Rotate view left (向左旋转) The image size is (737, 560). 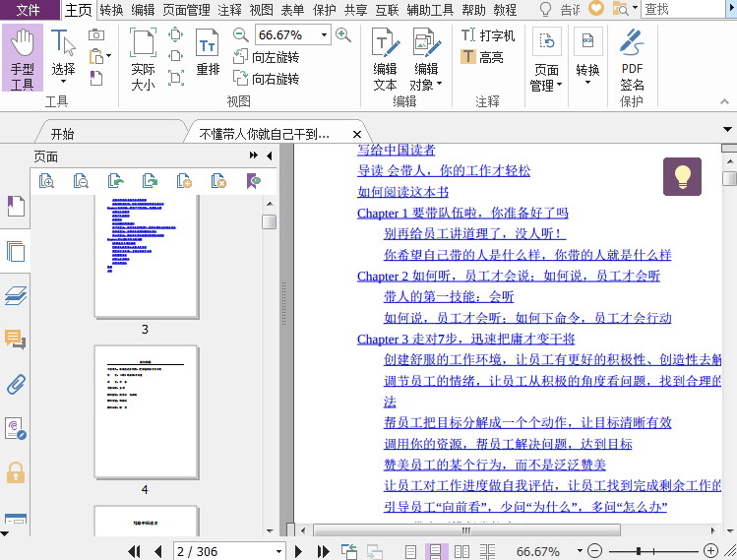[266, 57]
